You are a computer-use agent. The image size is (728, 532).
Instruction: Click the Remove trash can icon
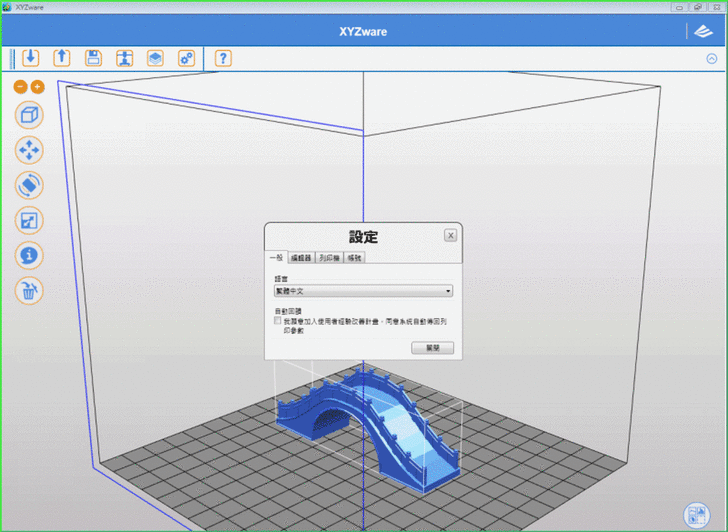[x=30, y=291]
